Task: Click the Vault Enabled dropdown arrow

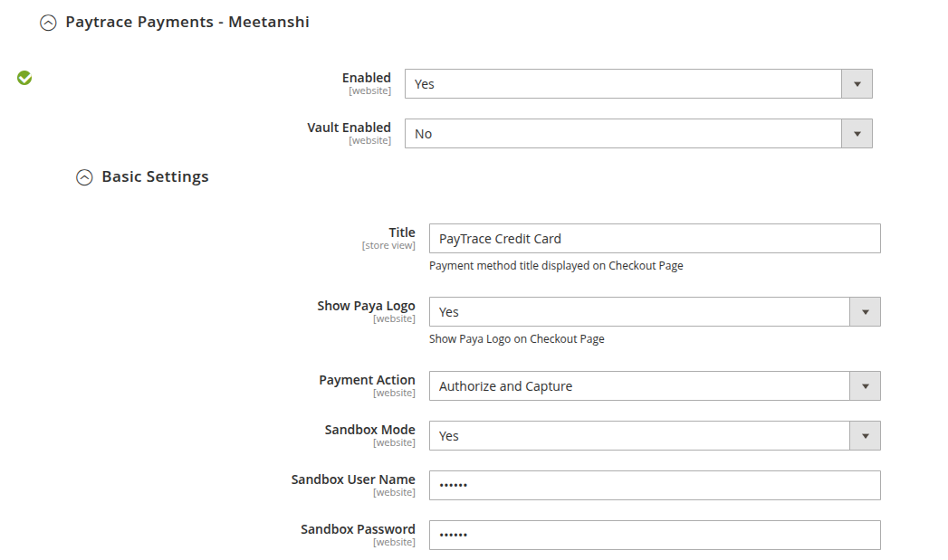Action: point(857,134)
